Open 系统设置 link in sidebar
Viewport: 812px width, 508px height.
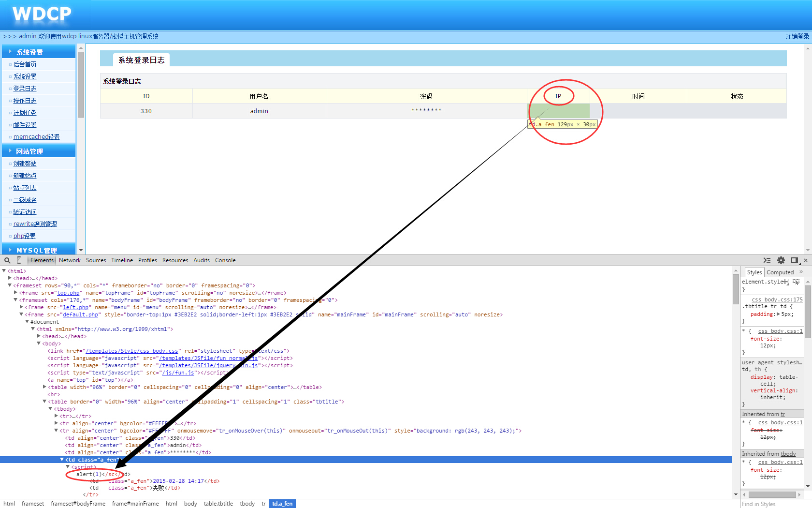coord(25,76)
